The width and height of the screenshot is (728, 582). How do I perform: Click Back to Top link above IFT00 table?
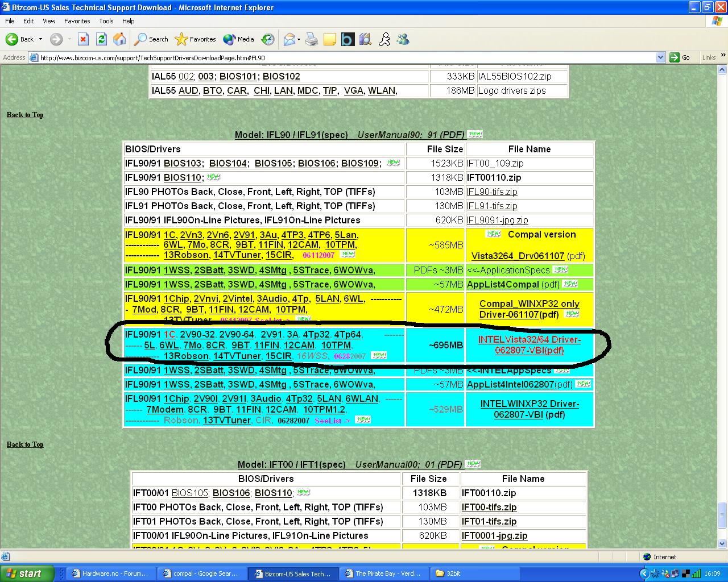25,444
